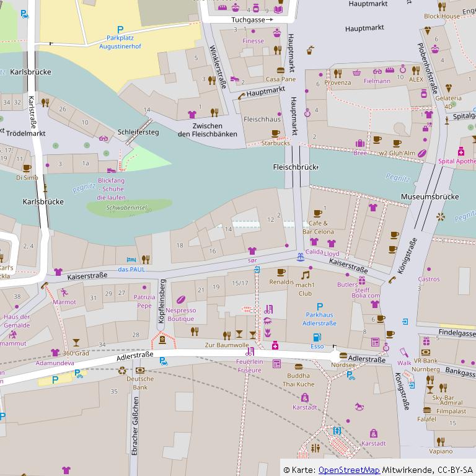Select the Bree bag shop icon
The image size is (476, 476).
point(360,143)
